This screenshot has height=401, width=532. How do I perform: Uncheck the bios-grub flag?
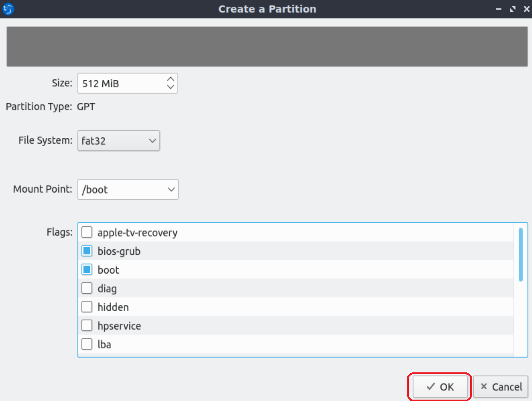[x=87, y=251]
